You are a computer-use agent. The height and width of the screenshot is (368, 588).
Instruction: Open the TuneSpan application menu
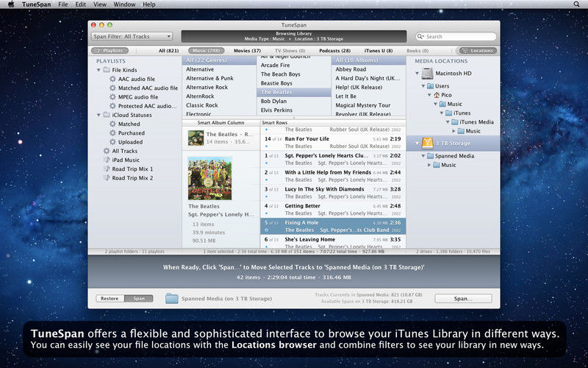[x=36, y=4]
